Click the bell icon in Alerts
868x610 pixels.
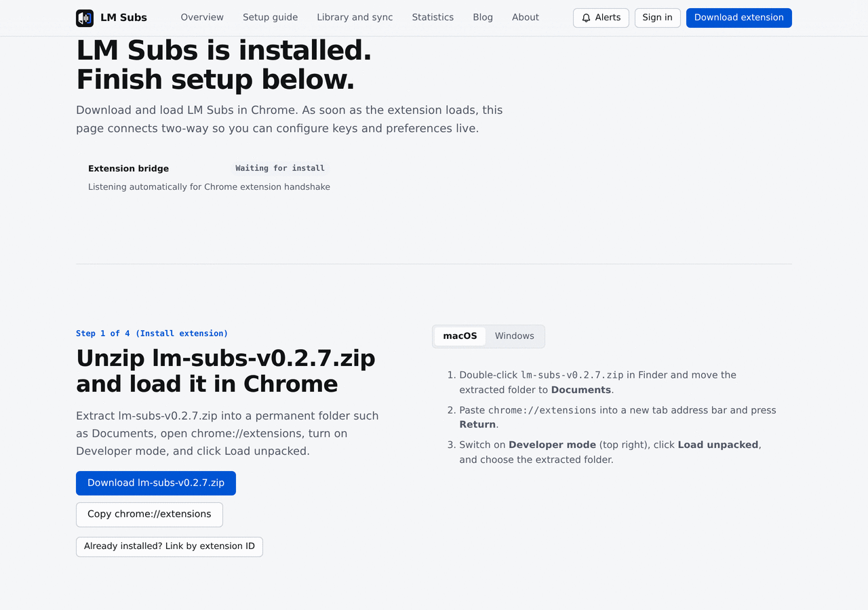(587, 18)
